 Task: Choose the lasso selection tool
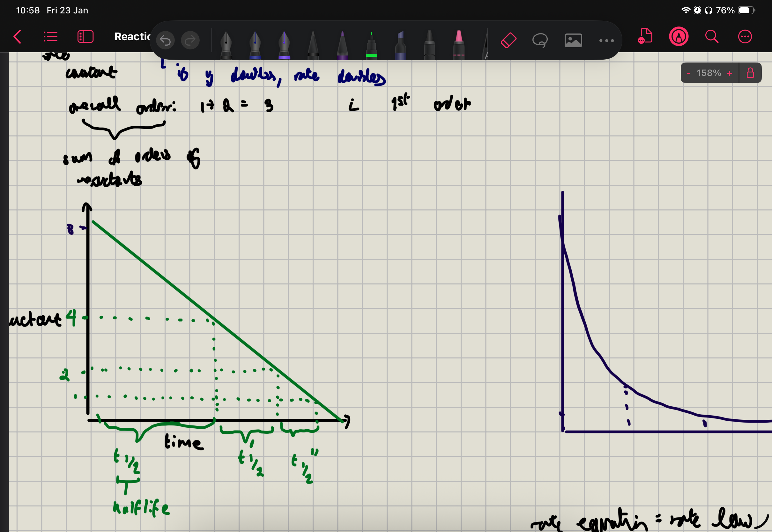point(540,41)
